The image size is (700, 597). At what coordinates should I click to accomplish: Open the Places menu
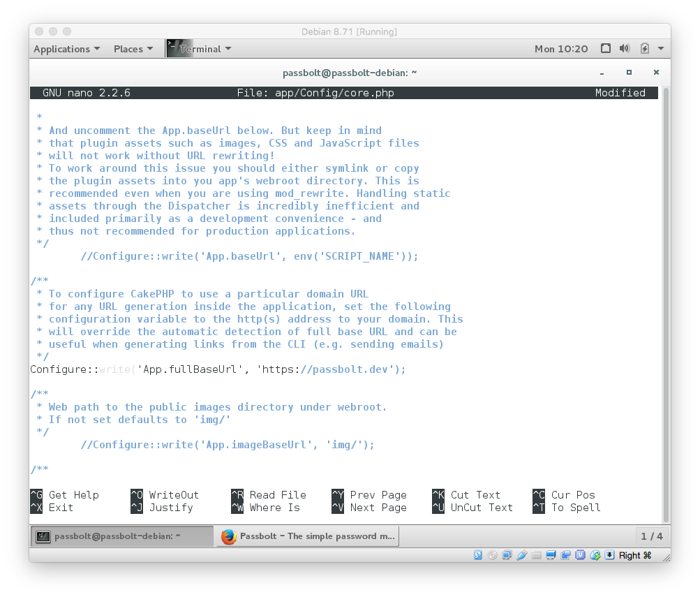coord(133,49)
